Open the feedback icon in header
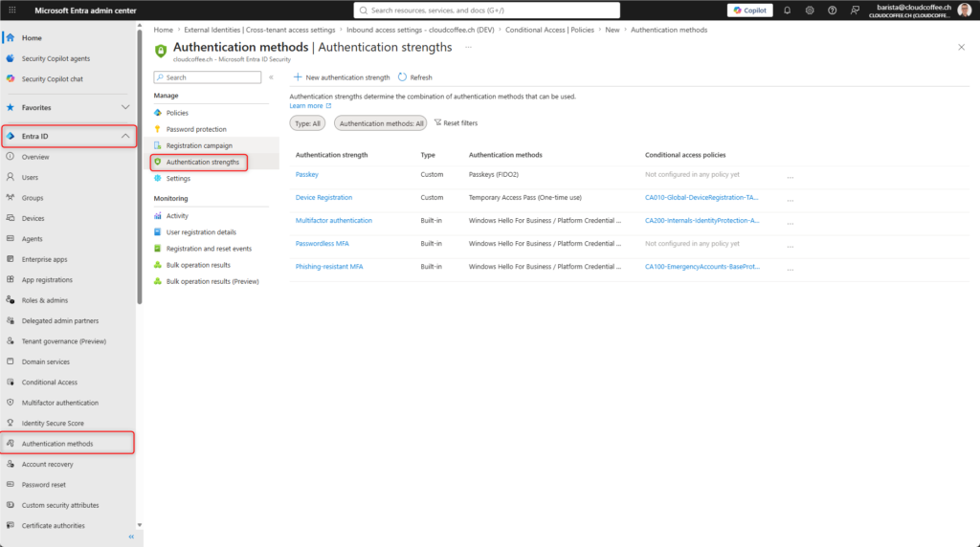The image size is (980, 547). tap(855, 10)
